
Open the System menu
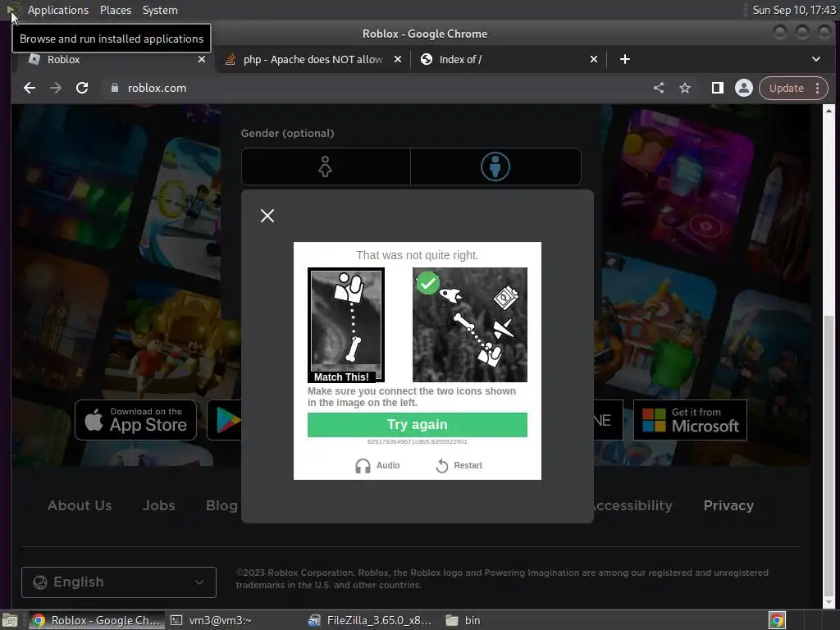click(160, 10)
